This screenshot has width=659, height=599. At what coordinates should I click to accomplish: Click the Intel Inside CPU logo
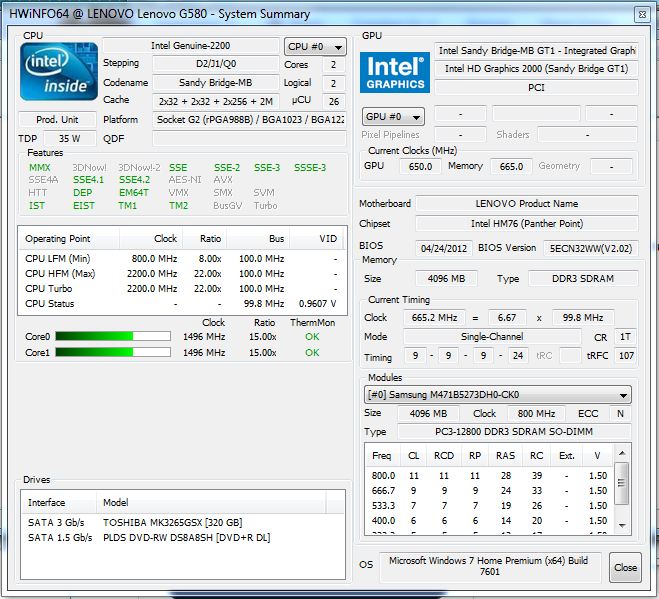[x=59, y=71]
